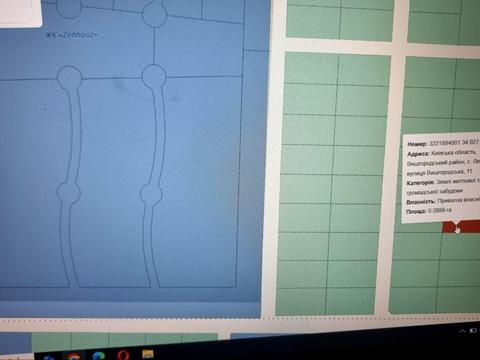Show hidden system tray icons chevron

(x=462, y=331)
